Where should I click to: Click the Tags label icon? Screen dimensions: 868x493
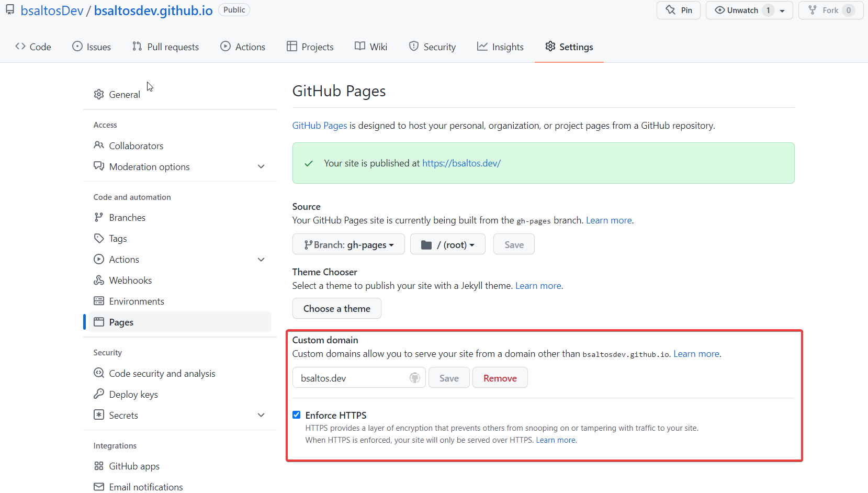click(99, 238)
